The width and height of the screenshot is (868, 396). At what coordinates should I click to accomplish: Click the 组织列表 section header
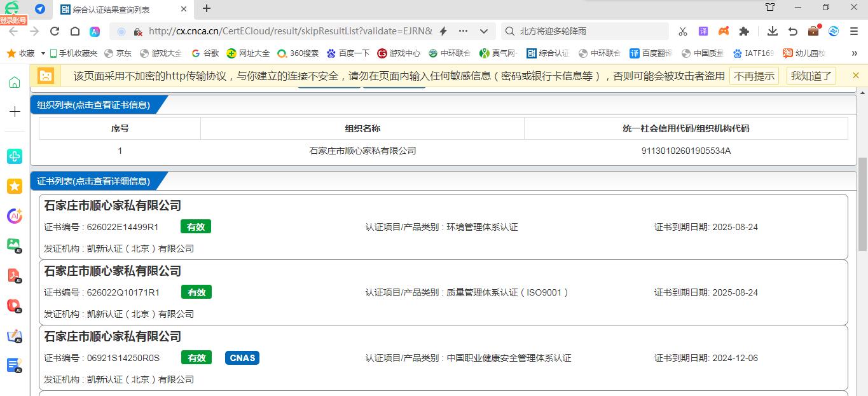(93, 105)
